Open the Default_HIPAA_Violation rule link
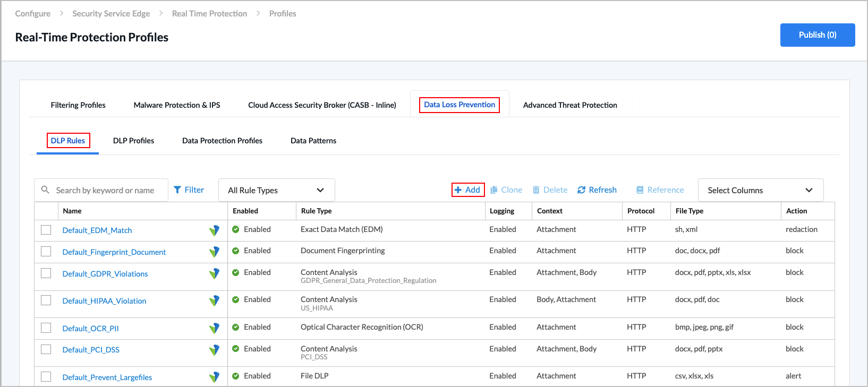 click(x=104, y=301)
